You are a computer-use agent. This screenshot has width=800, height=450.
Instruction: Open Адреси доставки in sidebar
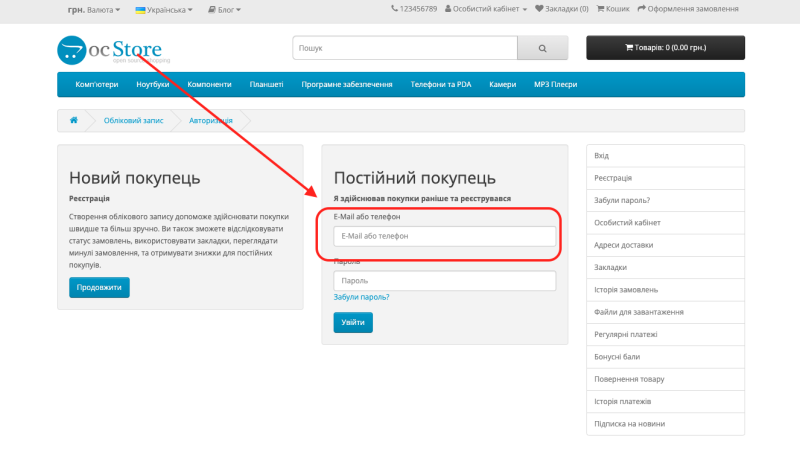[x=665, y=245]
